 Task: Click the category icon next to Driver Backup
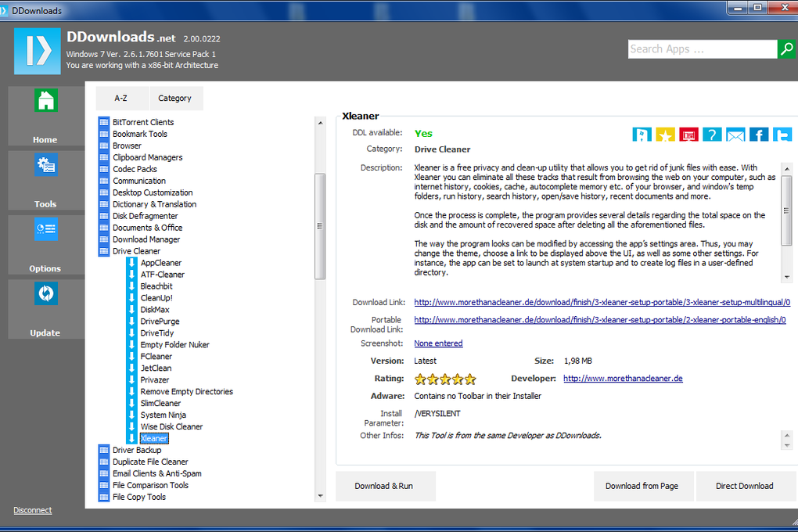pyautogui.click(x=104, y=450)
